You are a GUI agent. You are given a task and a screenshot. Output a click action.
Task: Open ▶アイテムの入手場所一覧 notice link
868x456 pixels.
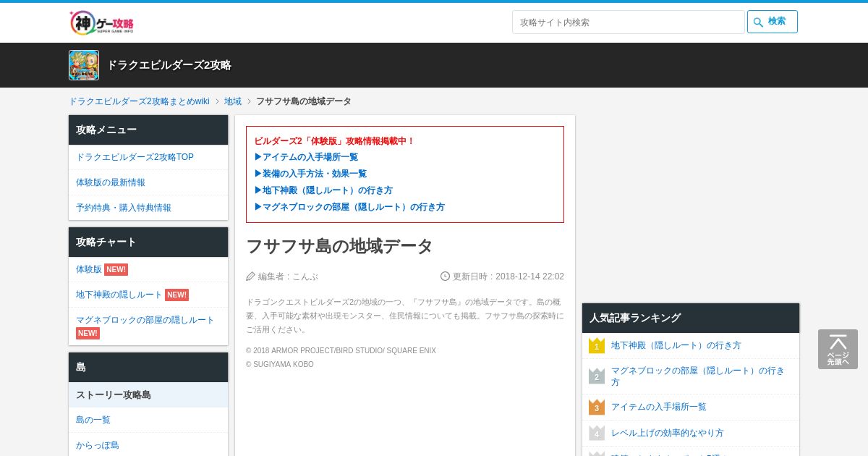306,157
